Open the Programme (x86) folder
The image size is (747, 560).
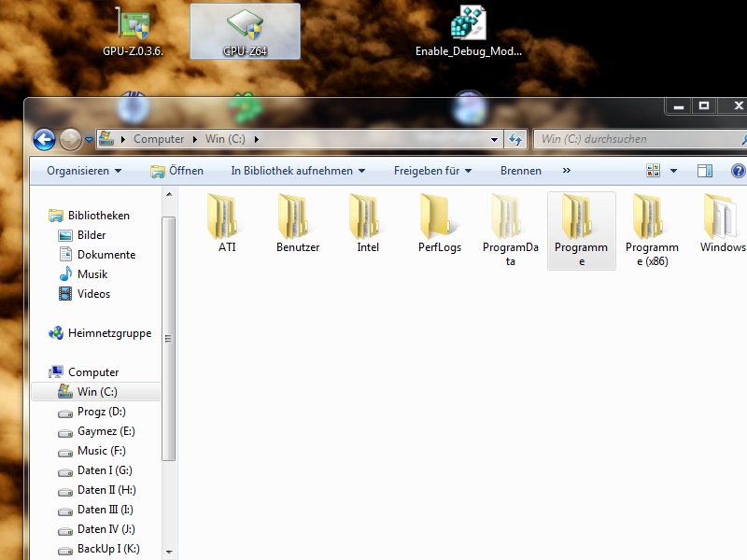tap(651, 217)
